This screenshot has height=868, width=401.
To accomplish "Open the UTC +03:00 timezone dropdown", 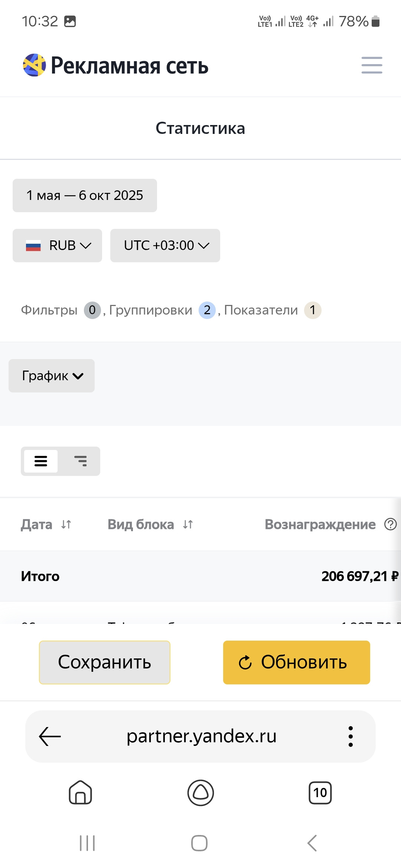I will pyautogui.click(x=165, y=246).
